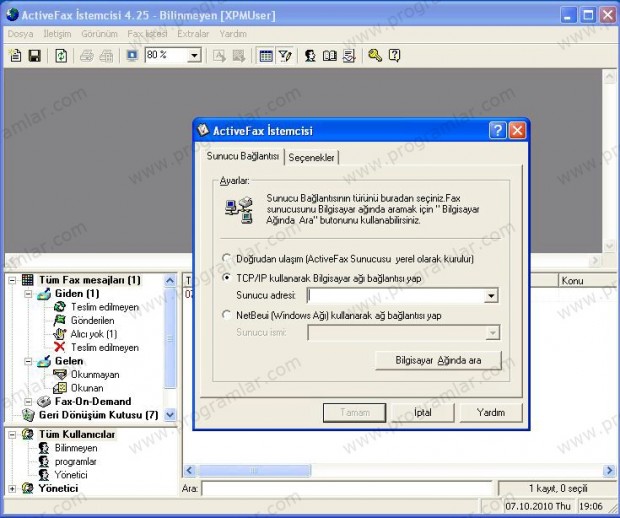Close the ActiveFax İstemcisi dialog

517,130
